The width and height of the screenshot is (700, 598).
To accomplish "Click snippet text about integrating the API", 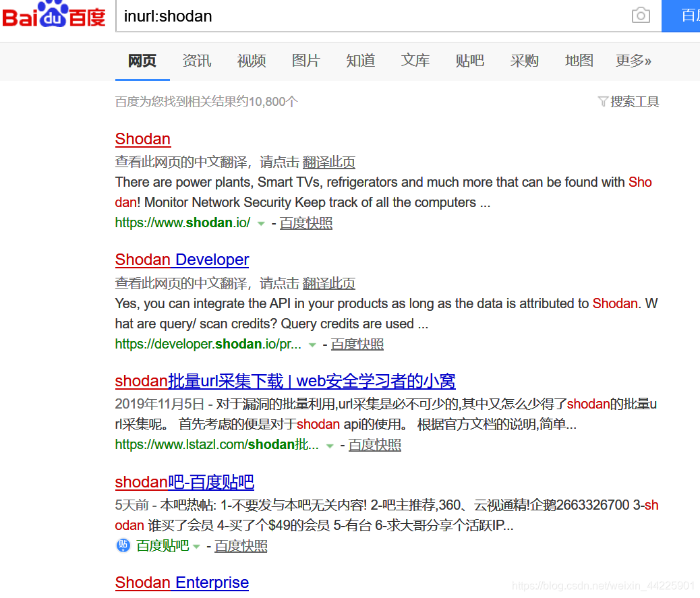I will pos(386,313).
